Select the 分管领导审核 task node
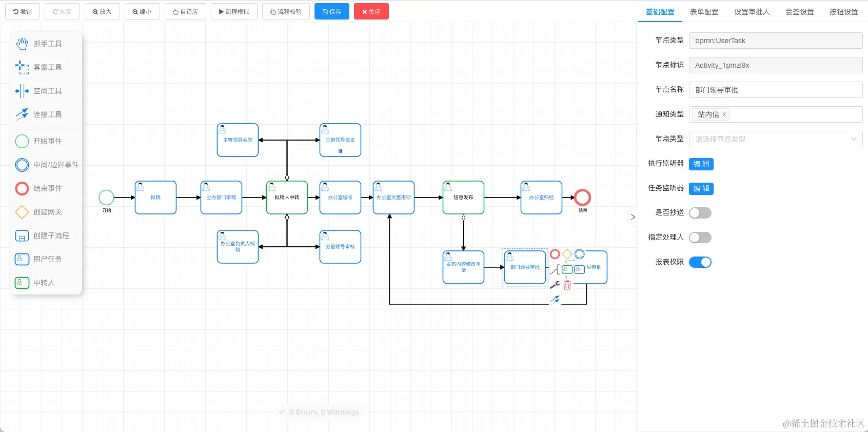The image size is (868, 432). point(340,247)
